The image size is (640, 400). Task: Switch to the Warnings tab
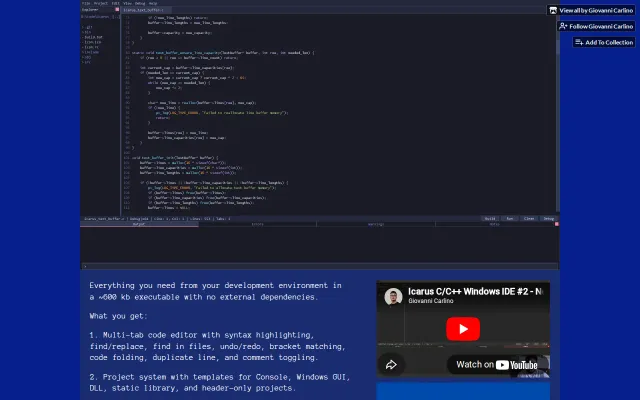coord(376,224)
